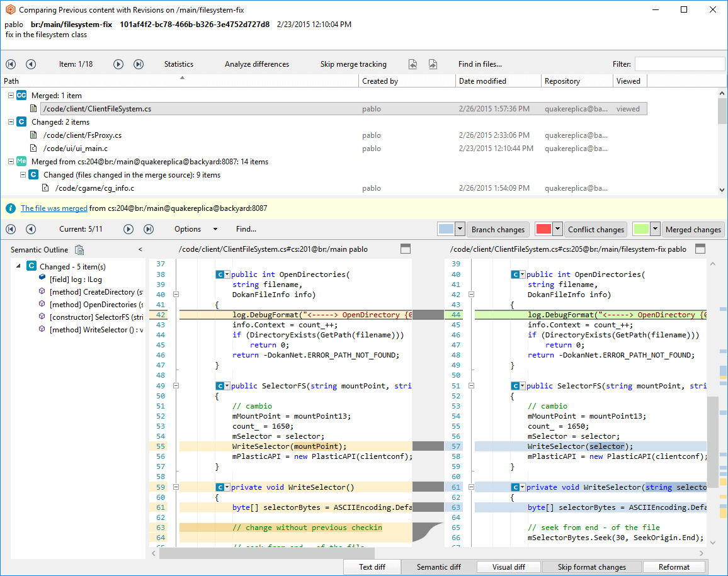
Task: Select /code/cgame/cg_info.c row
Action: (x=344, y=188)
